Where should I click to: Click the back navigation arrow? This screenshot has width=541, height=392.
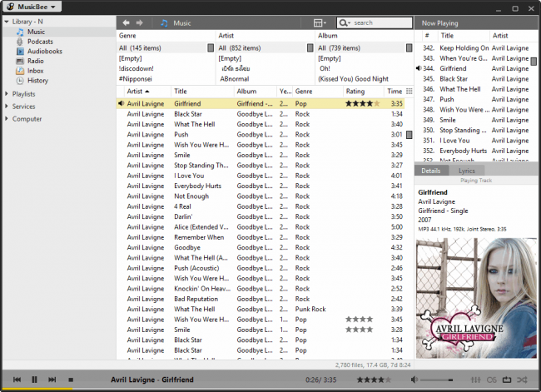[x=126, y=22]
